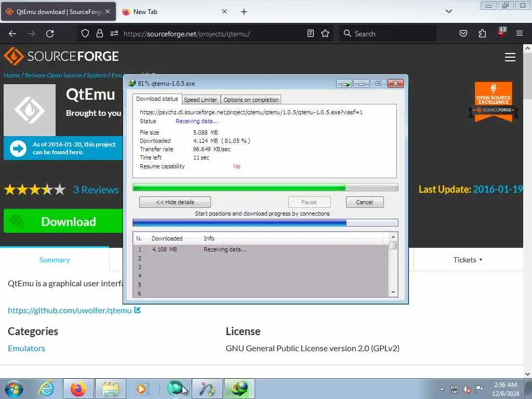This screenshot has height=399, width=532.
Task: Click Internet Download Manager taskbar icon
Action: (x=239, y=389)
